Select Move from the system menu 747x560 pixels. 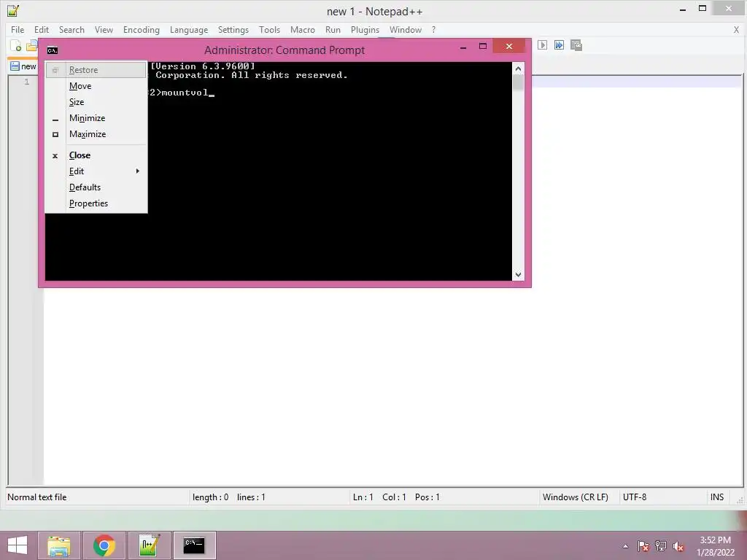(x=96, y=86)
